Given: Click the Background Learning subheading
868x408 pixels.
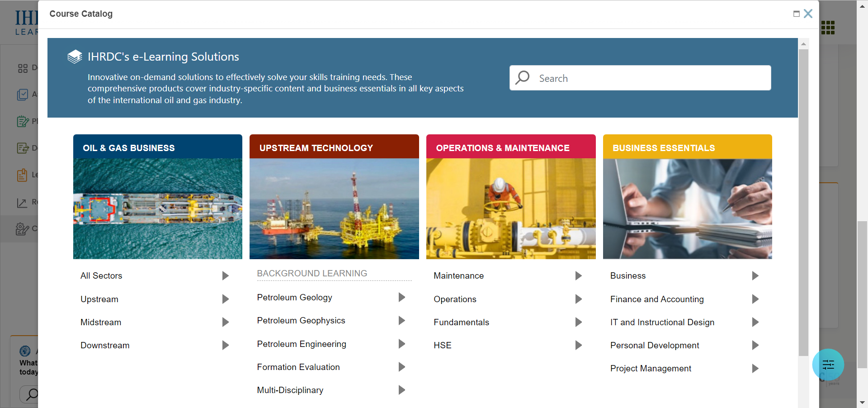Looking at the screenshot, I should click(312, 273).
